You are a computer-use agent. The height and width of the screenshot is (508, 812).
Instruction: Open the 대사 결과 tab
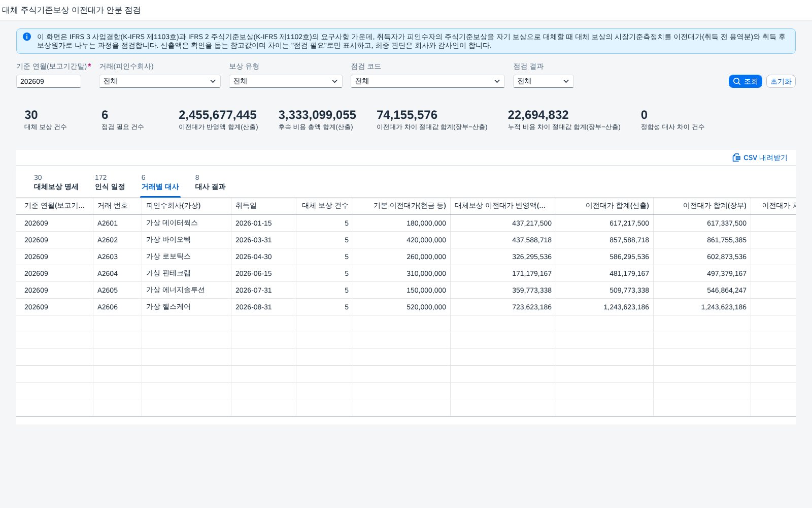[x=210, y=182]
